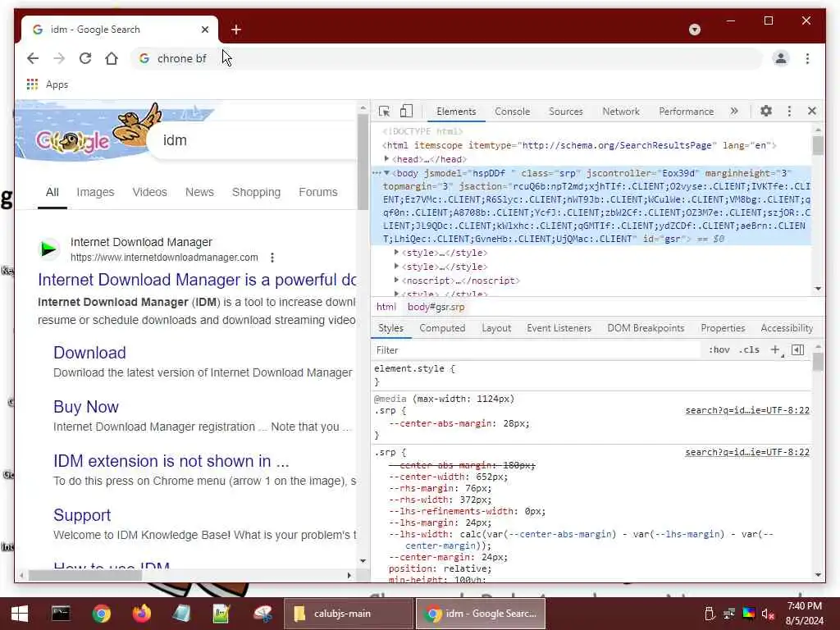This screenshot has height=630, width=840.
Task: Open the result options three-dot icon
Action: (272, 258)
